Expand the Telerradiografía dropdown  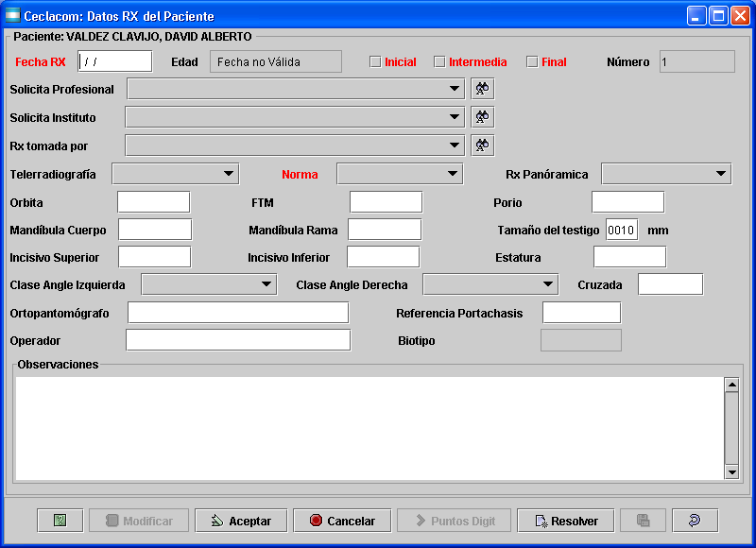pos(176,174)
